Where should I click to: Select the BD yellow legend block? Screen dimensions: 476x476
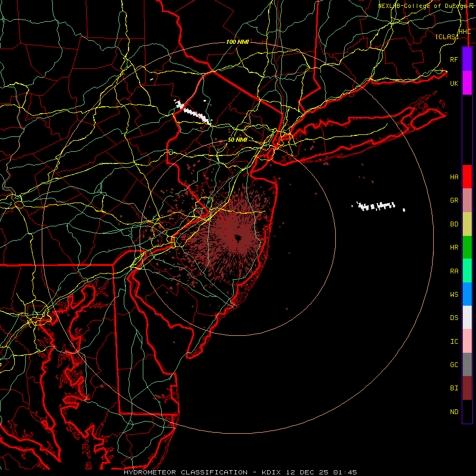[x=467, y=224]
